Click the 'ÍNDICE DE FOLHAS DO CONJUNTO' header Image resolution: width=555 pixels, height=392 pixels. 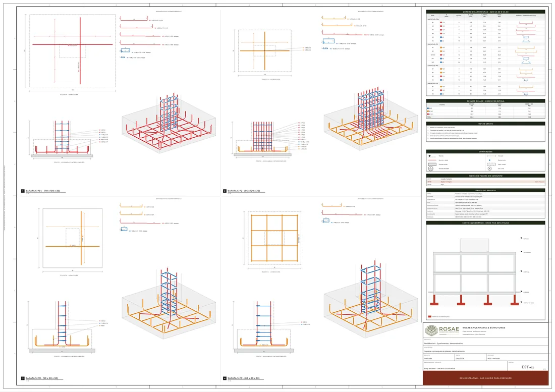tap(485, 176)
